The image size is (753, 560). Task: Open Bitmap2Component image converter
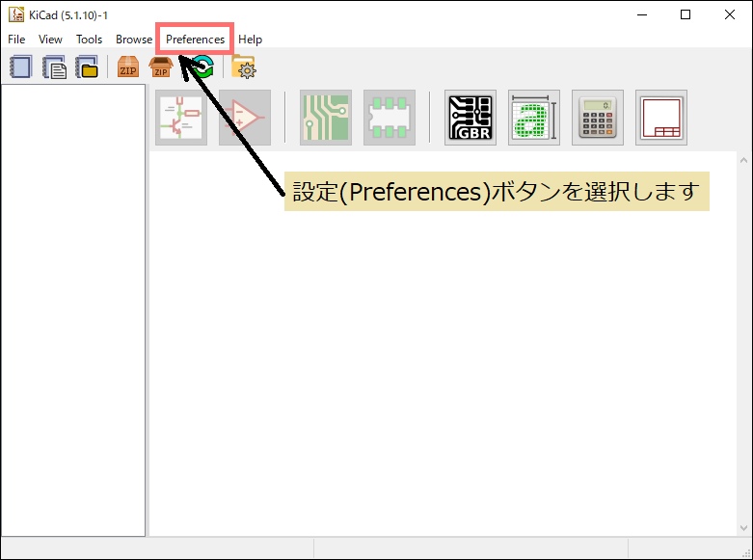[x=534, y=118]
